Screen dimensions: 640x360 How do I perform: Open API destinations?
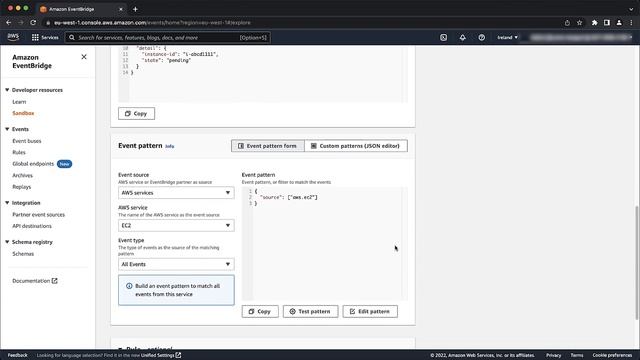(32, 226)
